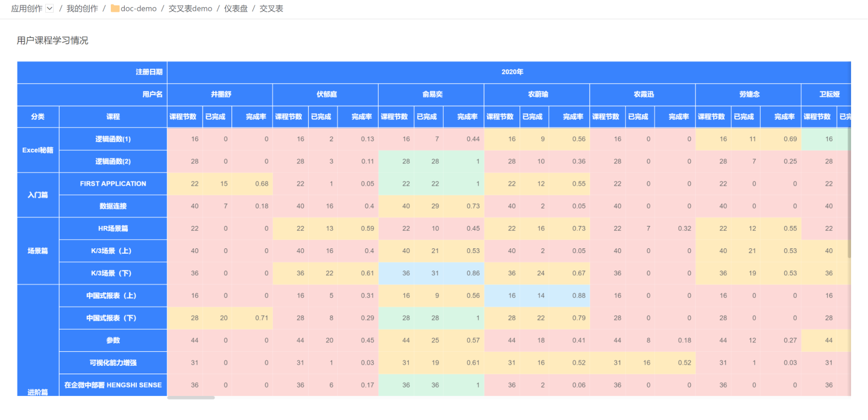Open the 应用创作 dropdown chevron
This screenshot has height=420, width=868.
tap(49, 8)
